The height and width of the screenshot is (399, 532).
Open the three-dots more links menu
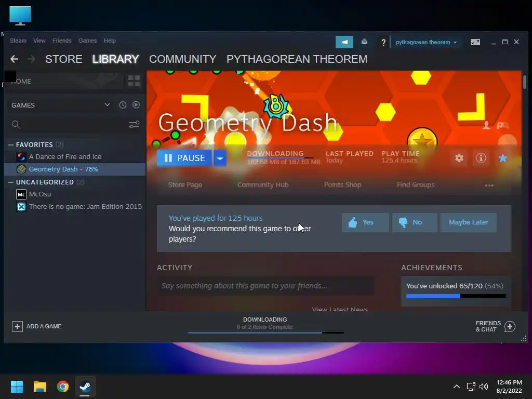click(x=489, y=185)
